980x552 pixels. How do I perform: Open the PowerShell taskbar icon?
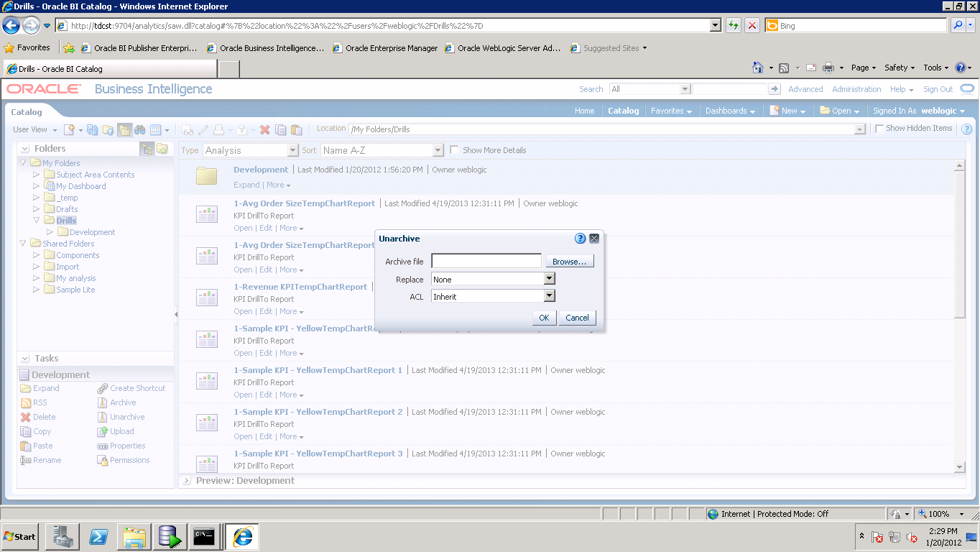click(x=98, y=537)
